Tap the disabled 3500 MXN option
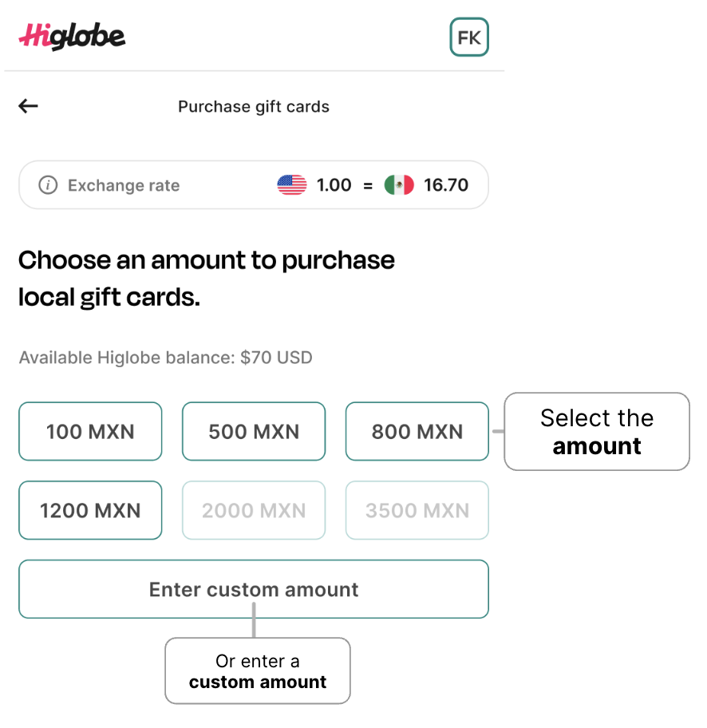Image resolution: width=707 pixels, height=728 pixels. coord(417,510)
